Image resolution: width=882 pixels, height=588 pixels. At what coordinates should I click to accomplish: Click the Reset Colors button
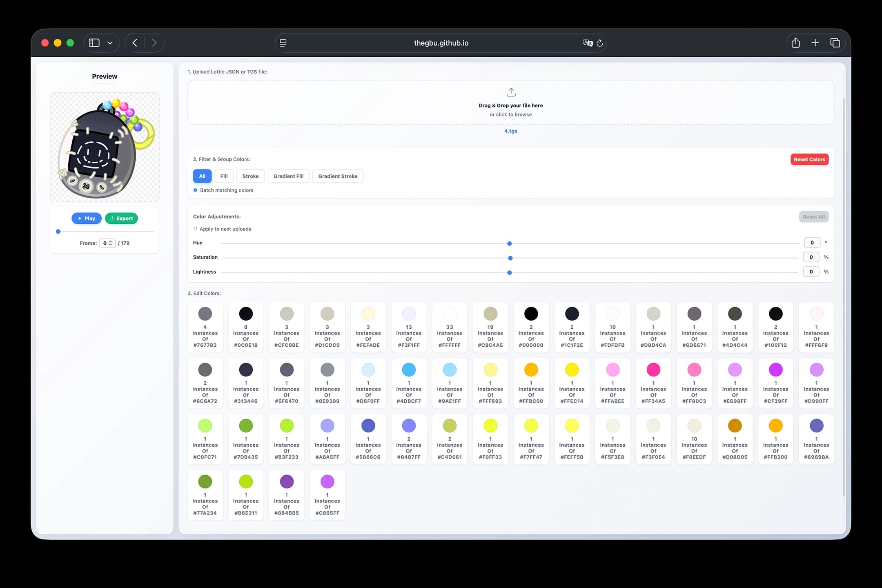pyautogui.click(x=809, y=159)
